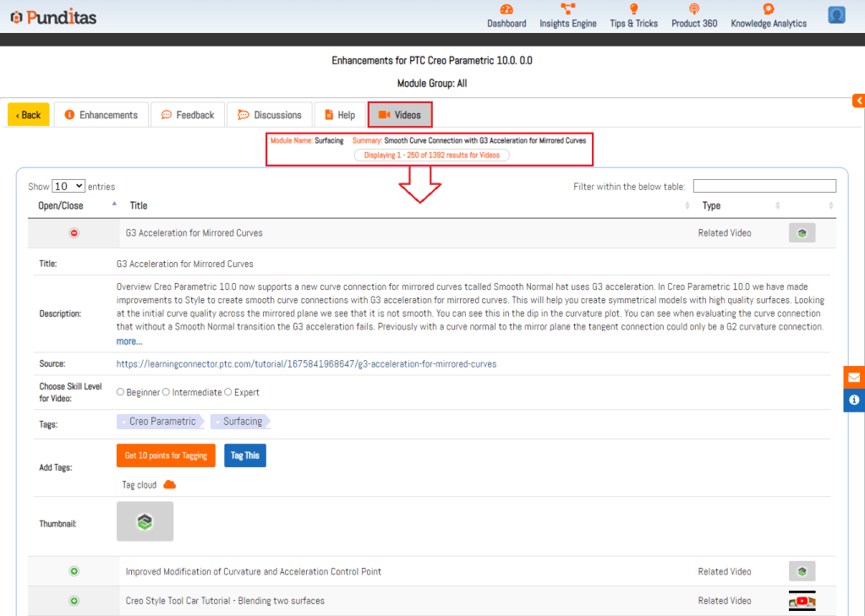Image resolution: width=865 pixels, height=616 pixels.
Task: Open the Tag cloud icon
Action: pyautogui.click(x=169, y=485)
